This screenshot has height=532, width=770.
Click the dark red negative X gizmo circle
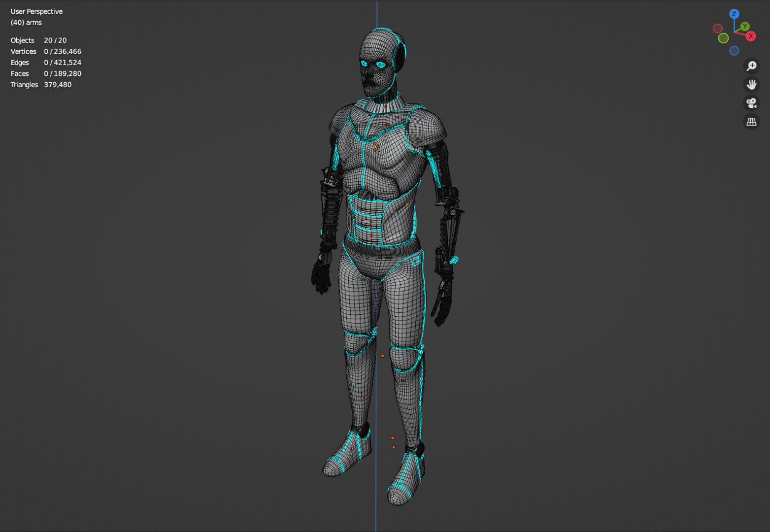coord(718,28)
